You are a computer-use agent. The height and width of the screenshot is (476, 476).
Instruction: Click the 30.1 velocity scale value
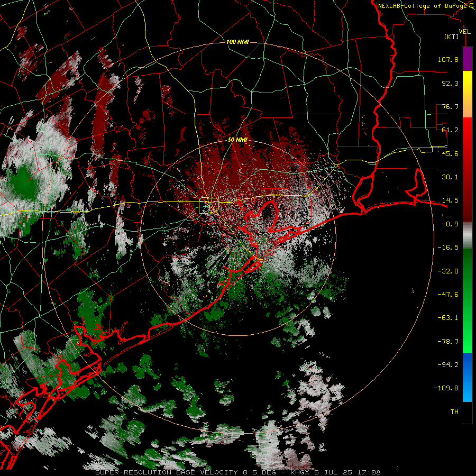point(450,177)
